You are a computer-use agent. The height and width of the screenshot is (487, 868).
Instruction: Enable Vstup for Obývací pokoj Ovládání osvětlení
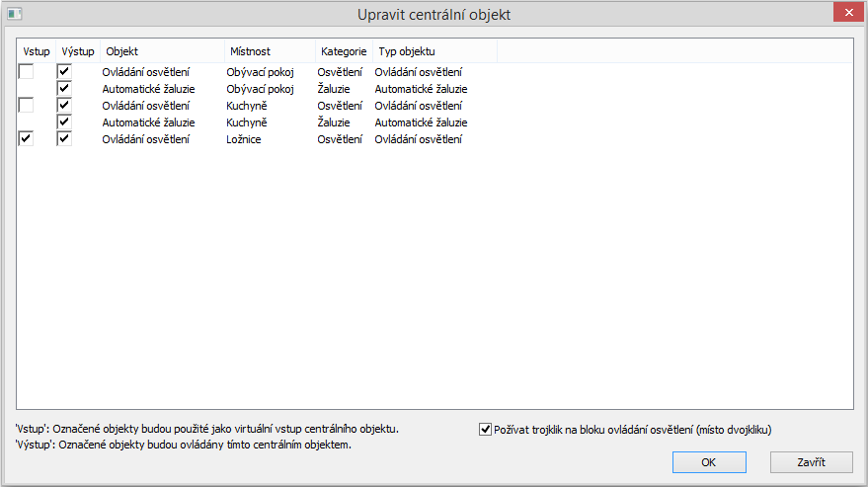pos(26,72)
